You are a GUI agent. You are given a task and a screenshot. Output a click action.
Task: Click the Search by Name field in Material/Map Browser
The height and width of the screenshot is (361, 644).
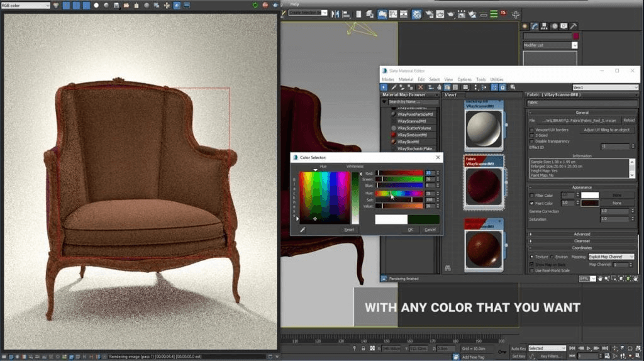[x=413, y=102]
